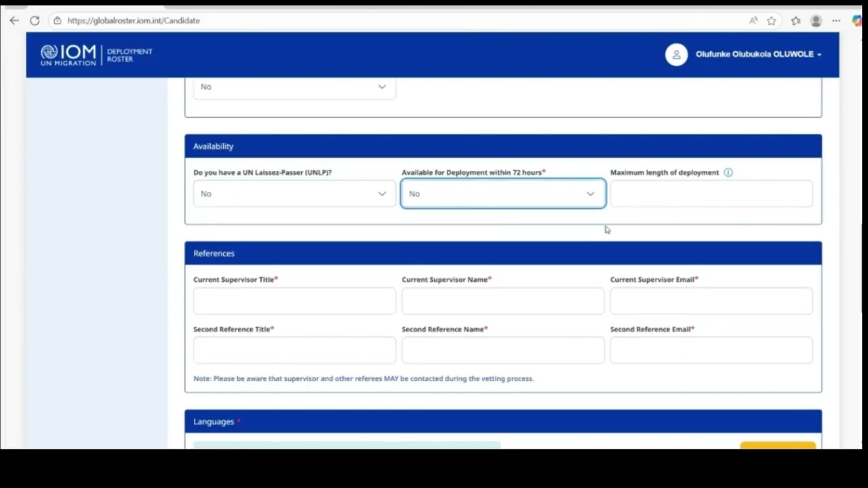Click the Maximum length of deployment field

click(x=711, y=194)
